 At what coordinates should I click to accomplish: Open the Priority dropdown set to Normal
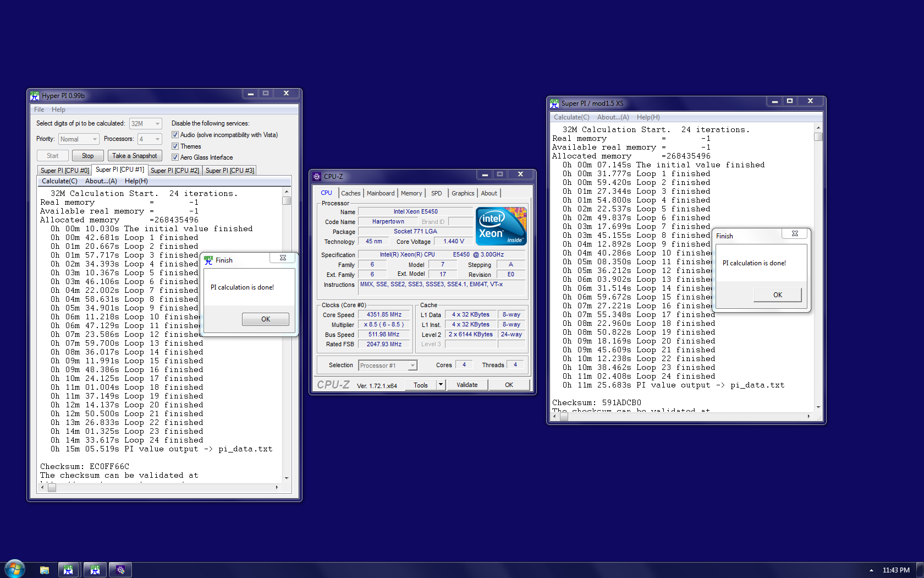[x=79, y=139]
